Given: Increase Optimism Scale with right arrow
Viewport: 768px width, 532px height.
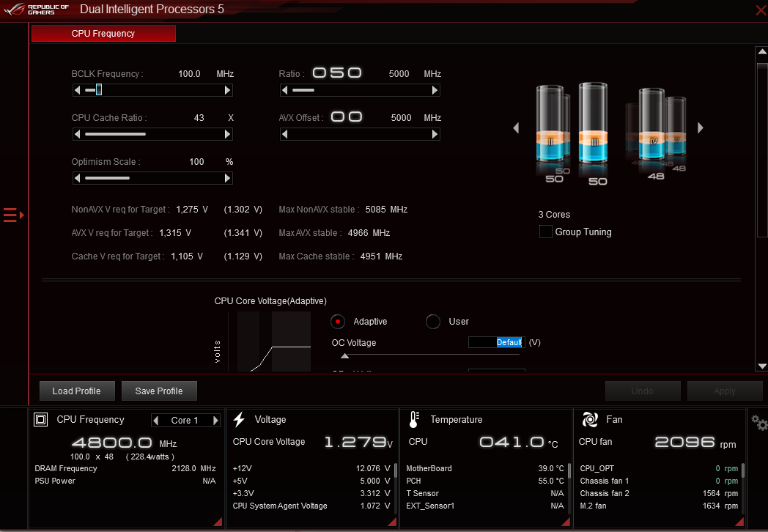Looking at the screenshot, I should pyautogui.click(x=227, y=178).
